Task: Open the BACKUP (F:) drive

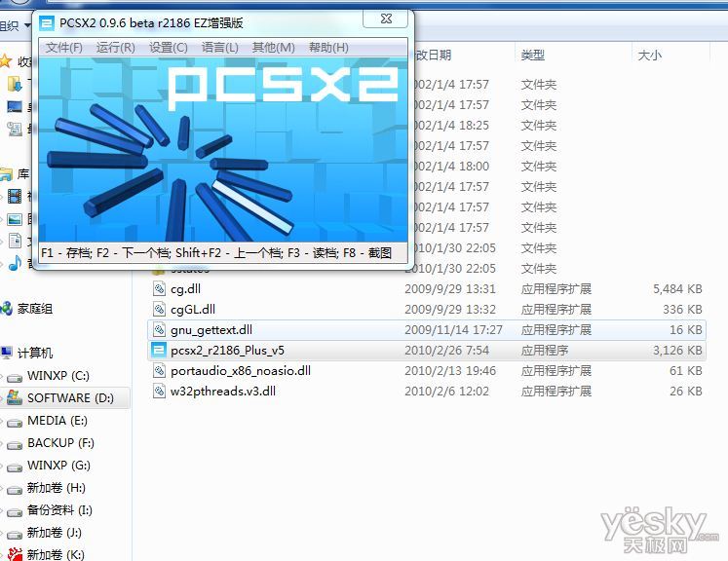Action: coord(60,443)
